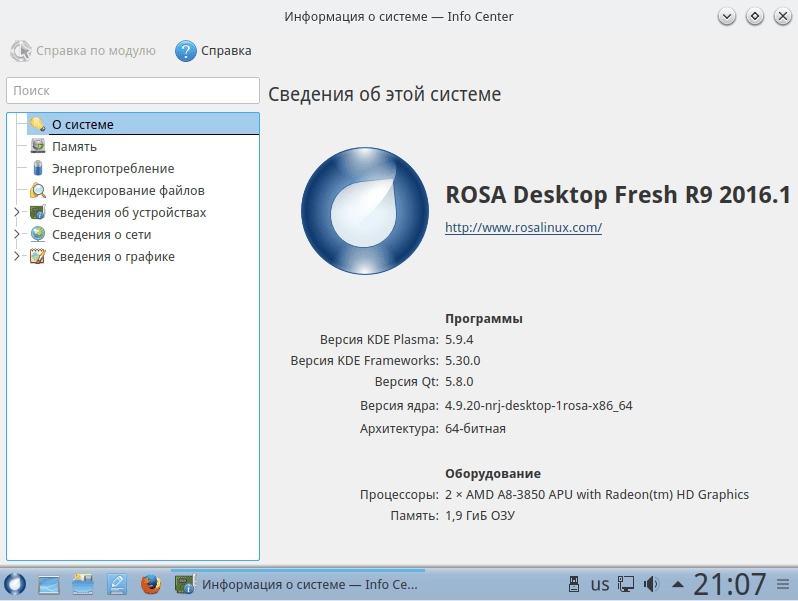Click the us keyboard layout indicator
Viewport: 798px width, 601px height.
pos(600,584)
